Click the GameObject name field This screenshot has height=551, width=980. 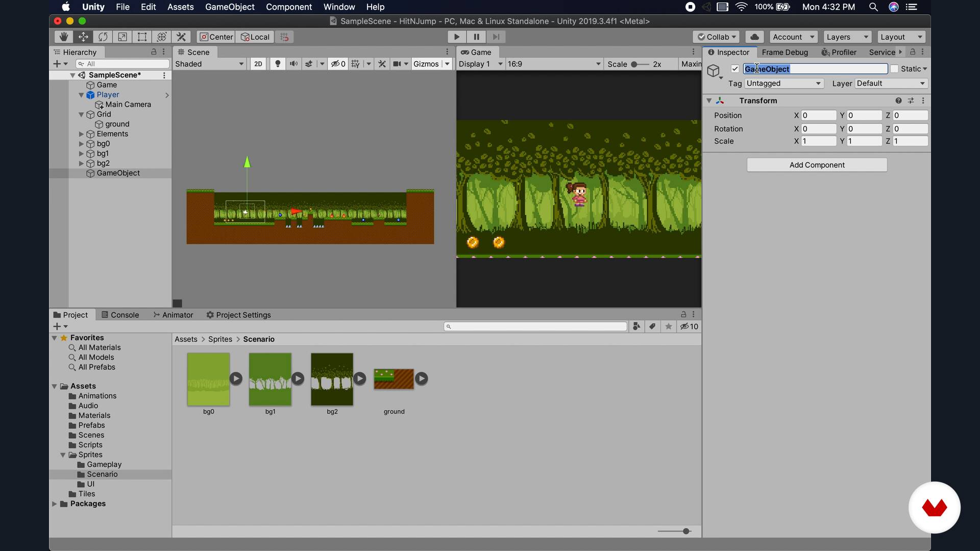click(x=816, y=69)
